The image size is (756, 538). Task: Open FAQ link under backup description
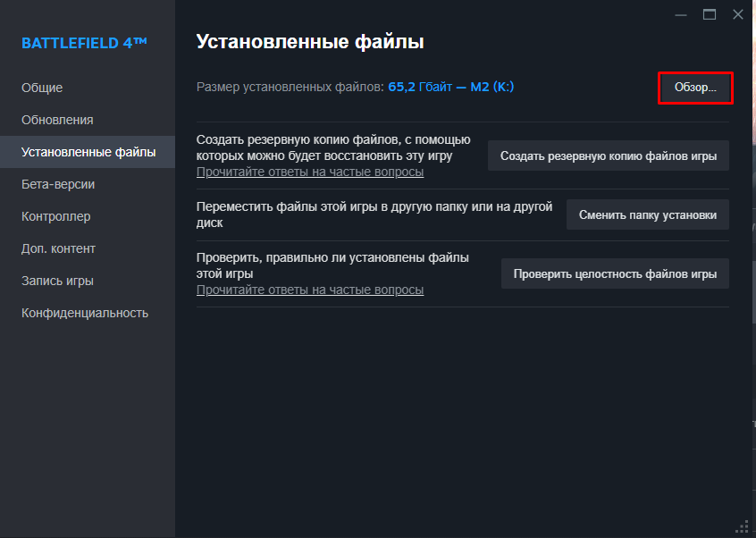point(310,172)
